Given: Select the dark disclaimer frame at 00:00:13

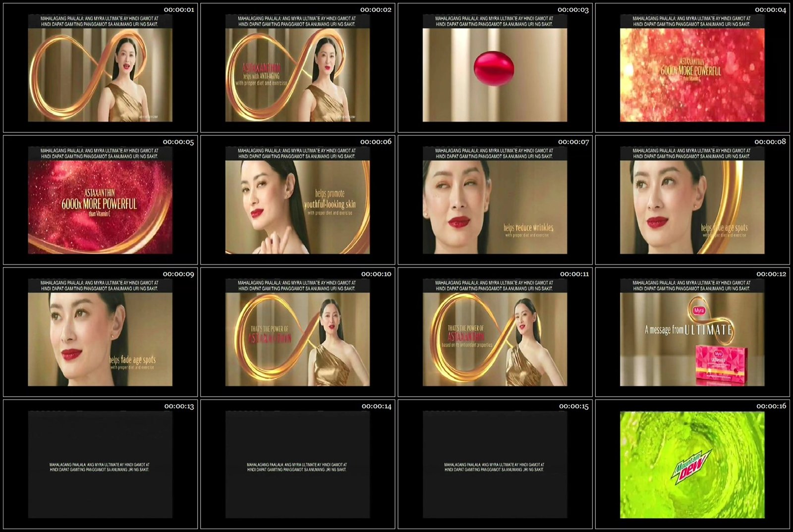Looking at the screenshot, I should click(x=100, y=465).
